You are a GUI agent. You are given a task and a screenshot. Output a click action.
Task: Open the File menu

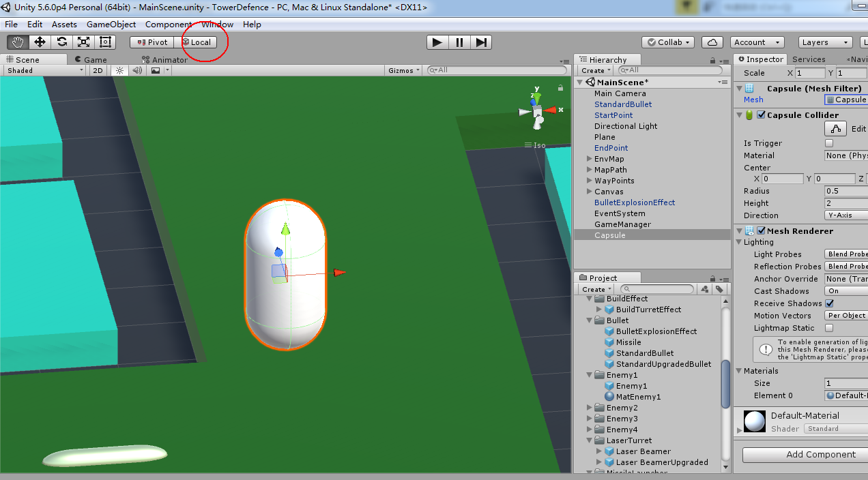click(11, 24)
